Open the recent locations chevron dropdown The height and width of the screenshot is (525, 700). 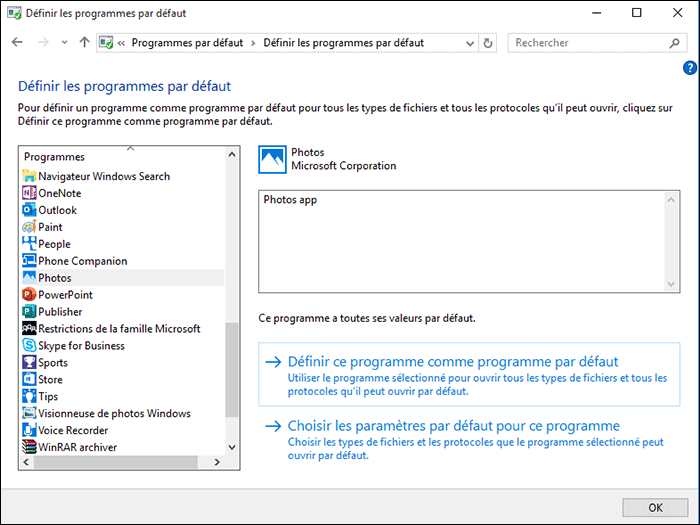(65, 43)
